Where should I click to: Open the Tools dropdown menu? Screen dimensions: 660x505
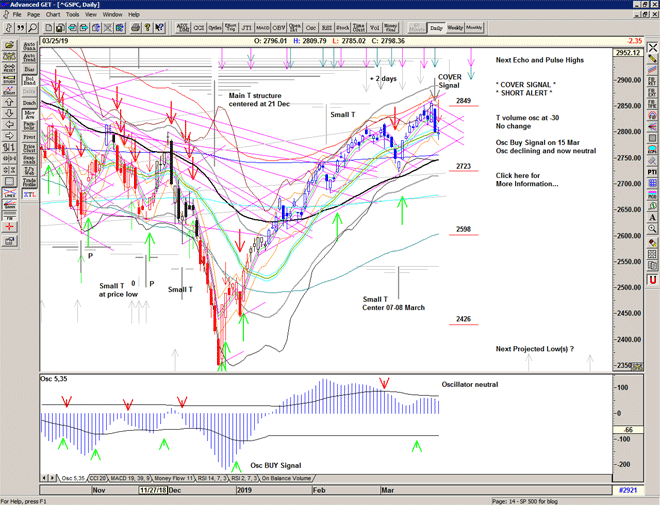tap(73, 15)
